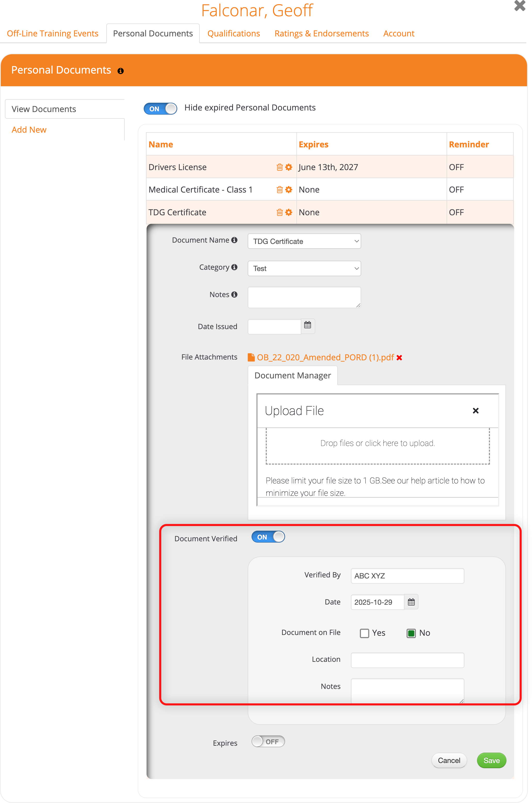The image size is (532, 803).
Task: Open the Document Name dropdown
Action: pos(304,241)
